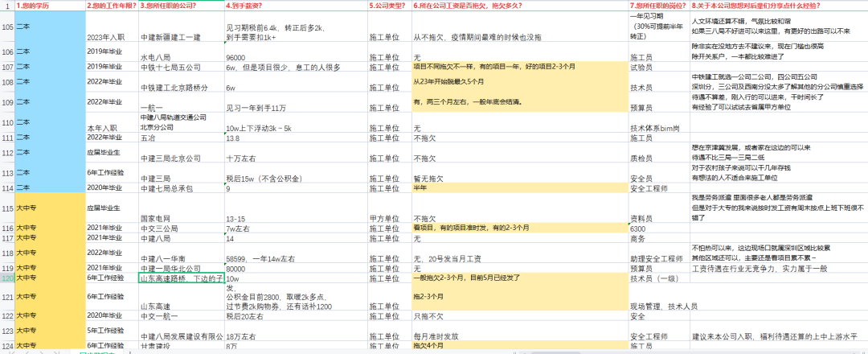Select cell '见习一年到手11万'

[x=296, y=103]
